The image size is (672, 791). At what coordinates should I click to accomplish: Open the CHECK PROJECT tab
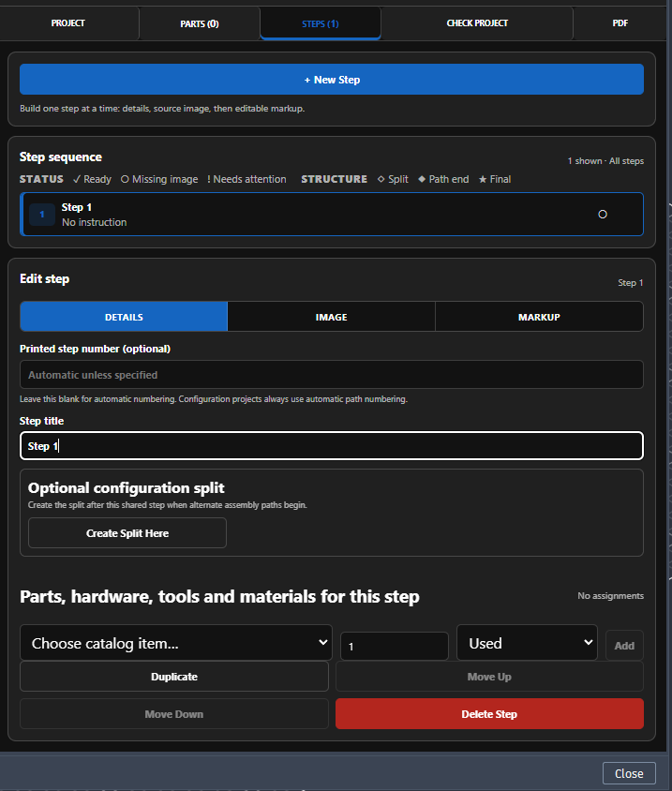(x=477, y=23)
